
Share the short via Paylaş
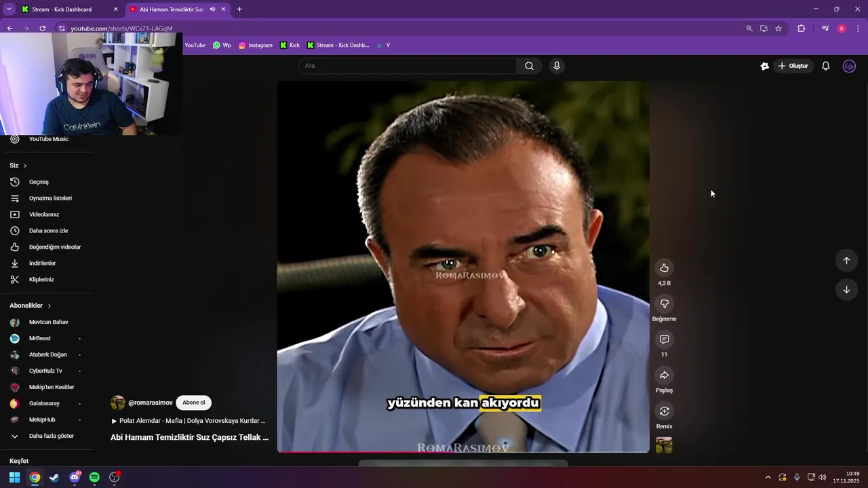point(664,375)
